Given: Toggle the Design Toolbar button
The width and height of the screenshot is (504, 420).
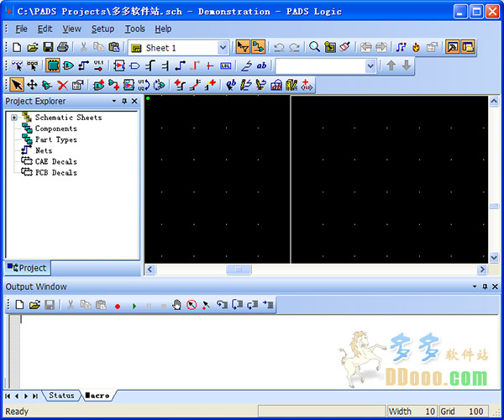Looking at the screenshot, I should (x=258, y=48).
